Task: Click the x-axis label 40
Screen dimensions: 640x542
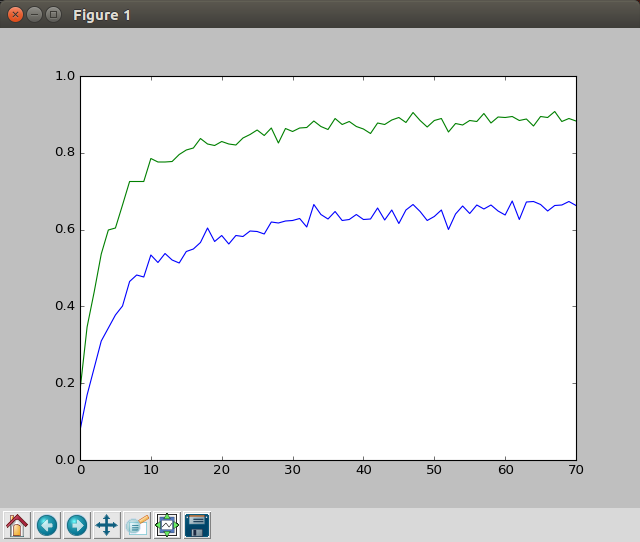Action: [364, 470]
